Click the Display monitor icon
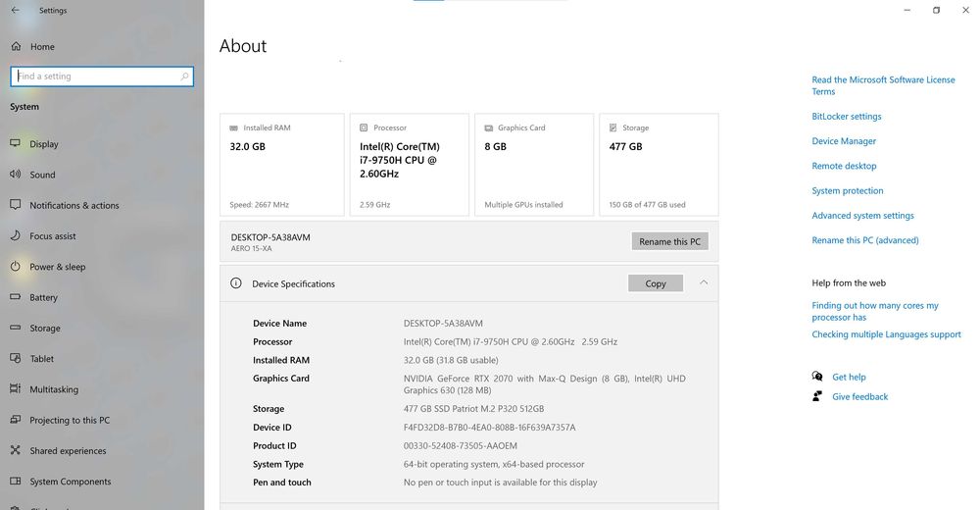 (16, 143)
